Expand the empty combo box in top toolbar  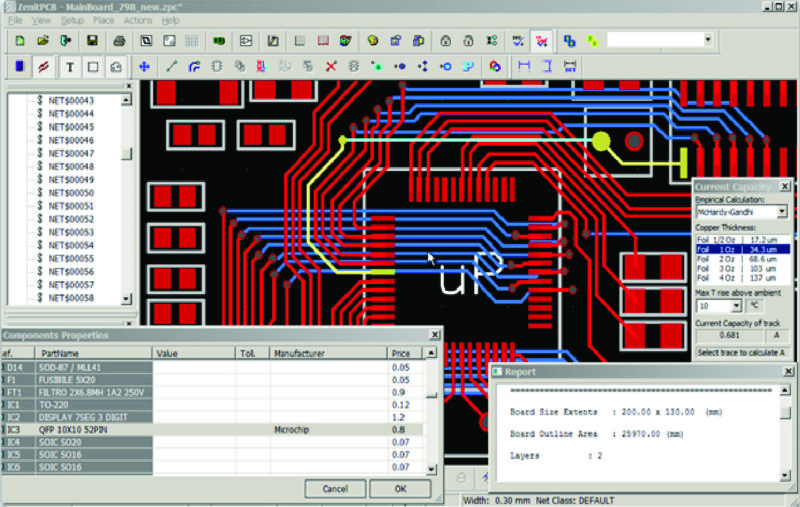point(708,40)
